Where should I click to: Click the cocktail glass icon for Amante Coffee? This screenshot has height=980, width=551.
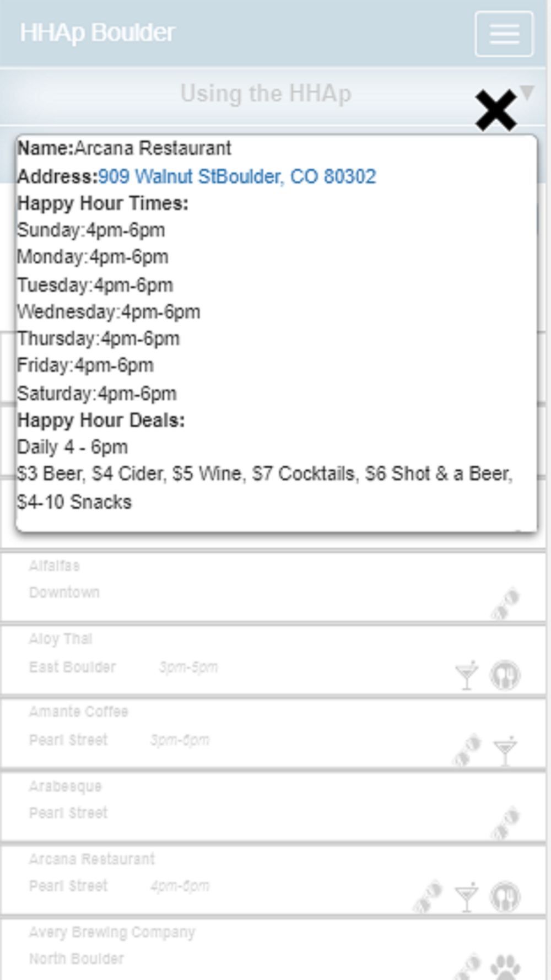[x=505, y=750]
